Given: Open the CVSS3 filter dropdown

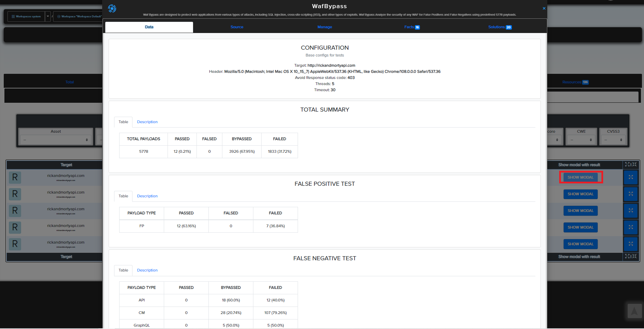Looking at the screenshot, I should (613, 139).
